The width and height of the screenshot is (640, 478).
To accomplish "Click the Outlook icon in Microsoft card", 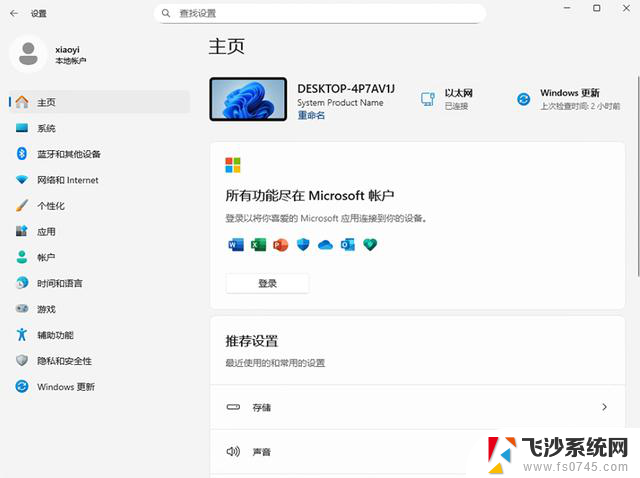I will pos(348,245).
